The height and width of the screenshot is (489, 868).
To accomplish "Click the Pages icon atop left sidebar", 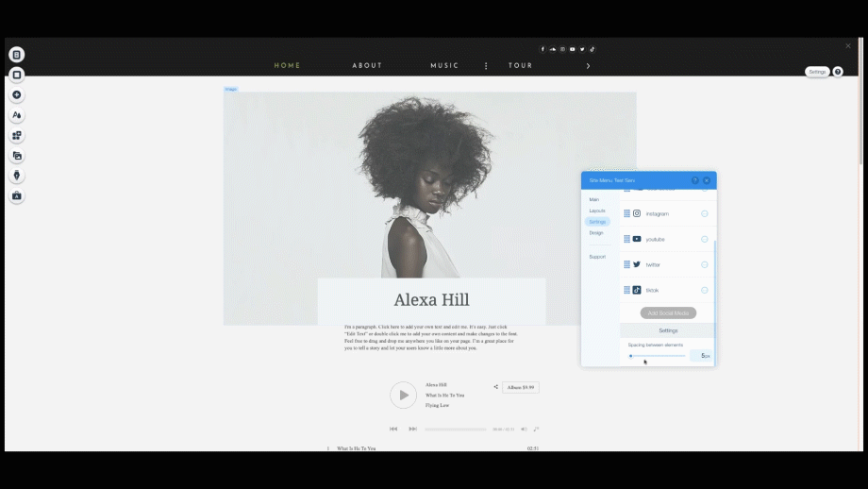I will click(17, 55).
